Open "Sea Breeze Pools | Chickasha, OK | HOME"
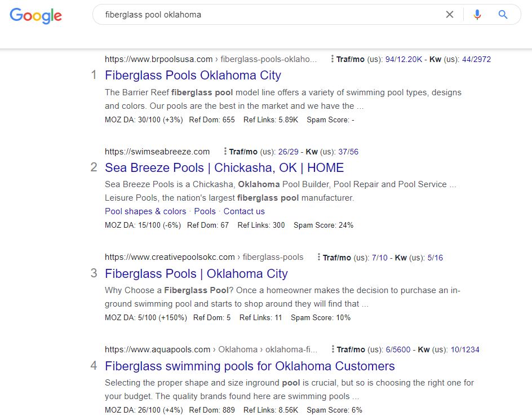532x416 pixels. click(224, 167)
